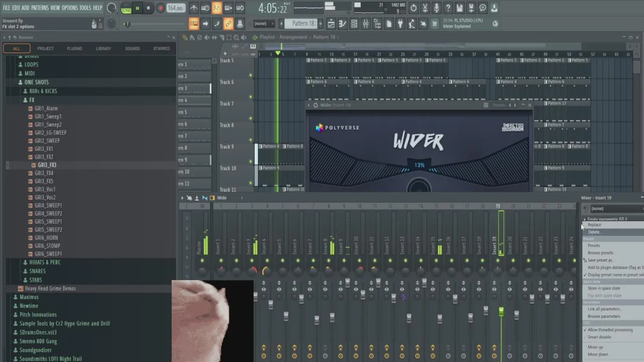The height and width of the screenshot is (362, 644).
Task: Toggle the note/clip grouping link icon
Action: pos(228,24)
